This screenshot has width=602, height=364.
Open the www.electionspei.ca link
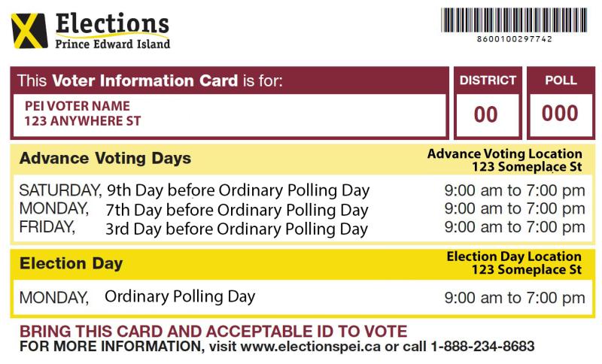(311, 347)
